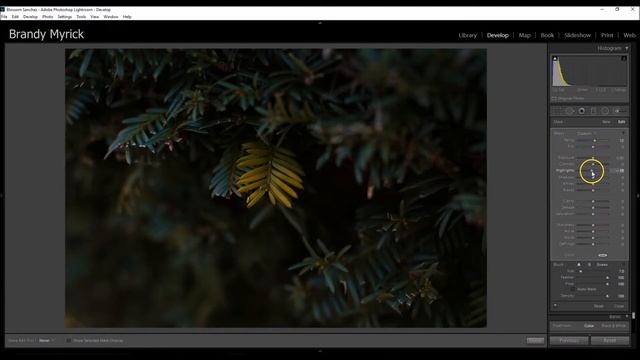This screenshot has width=640, height=360.
Task: Select the Graduated Filter tool
Action: pos(593,111)
